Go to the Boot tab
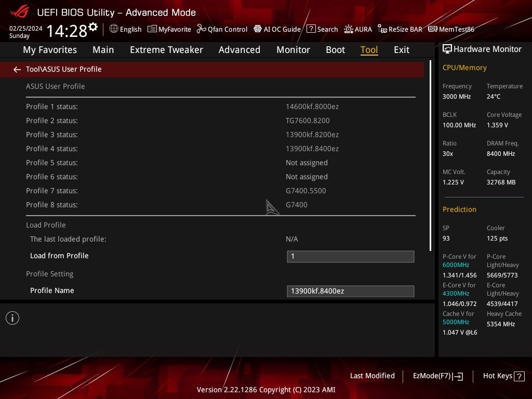Screen dimensions: 532x399 coord(335,50)
